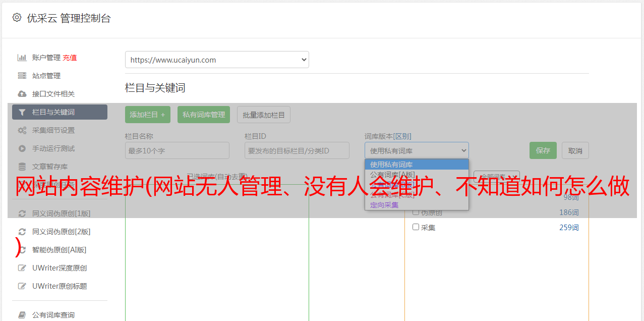This screenshot has width=644, height=321.
Task: Click the refresh icon for 同义词伪原创[2版]
Action: pos(22,232)
